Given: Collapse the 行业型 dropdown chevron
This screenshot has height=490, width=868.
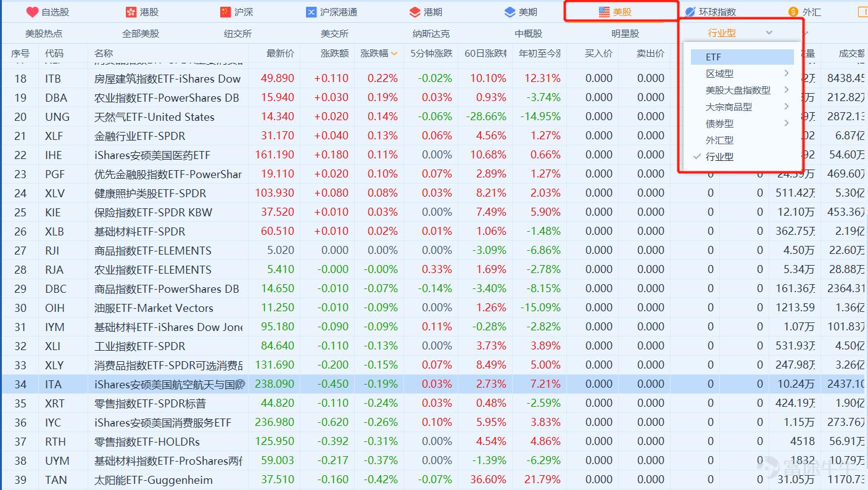Looking at the screenshot, I should (x=769, y=33).
